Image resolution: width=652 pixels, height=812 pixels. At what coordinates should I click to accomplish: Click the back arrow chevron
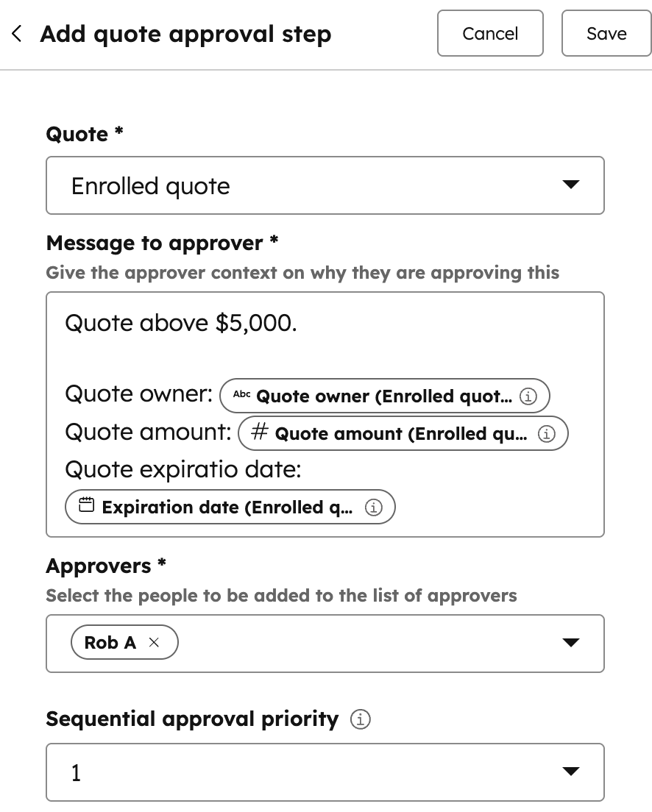[x=16, y=33]
